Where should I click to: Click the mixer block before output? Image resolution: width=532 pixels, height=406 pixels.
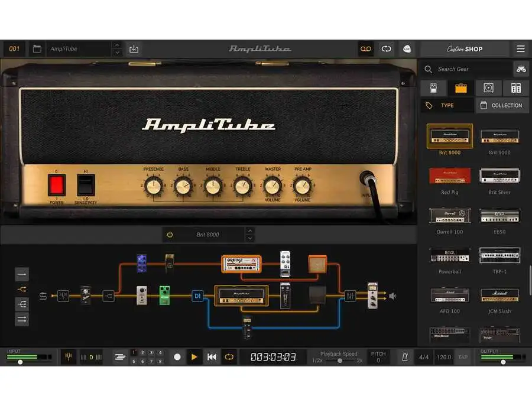pyautogui.click(x=350, y=295)
